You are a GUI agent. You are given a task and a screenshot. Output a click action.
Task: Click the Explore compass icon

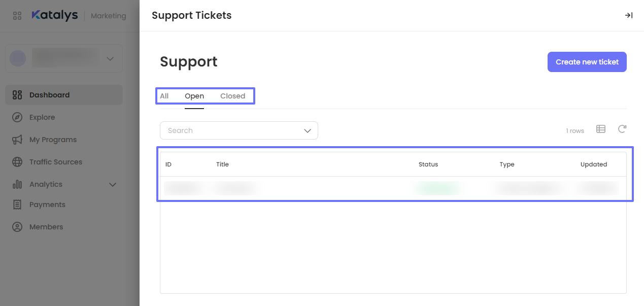(17, 117)
